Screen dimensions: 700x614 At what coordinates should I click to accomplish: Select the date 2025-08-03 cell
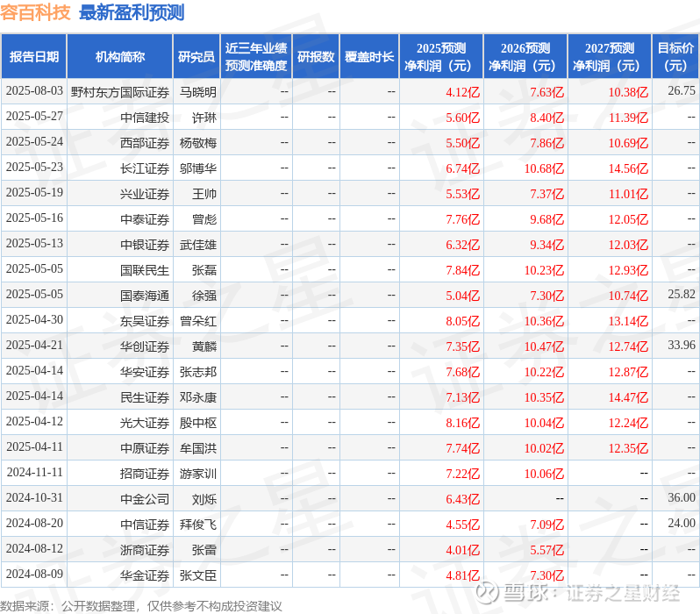[x=34, y=91]
